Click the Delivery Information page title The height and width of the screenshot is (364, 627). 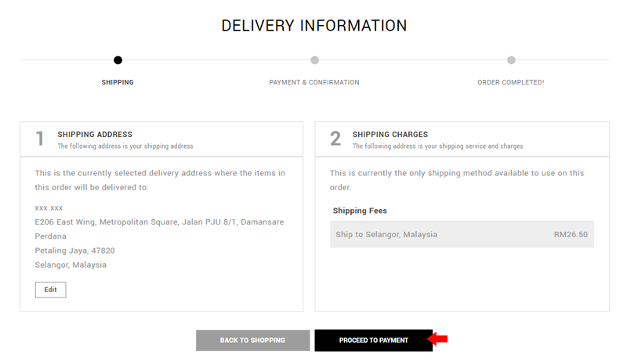pos(314,26)
